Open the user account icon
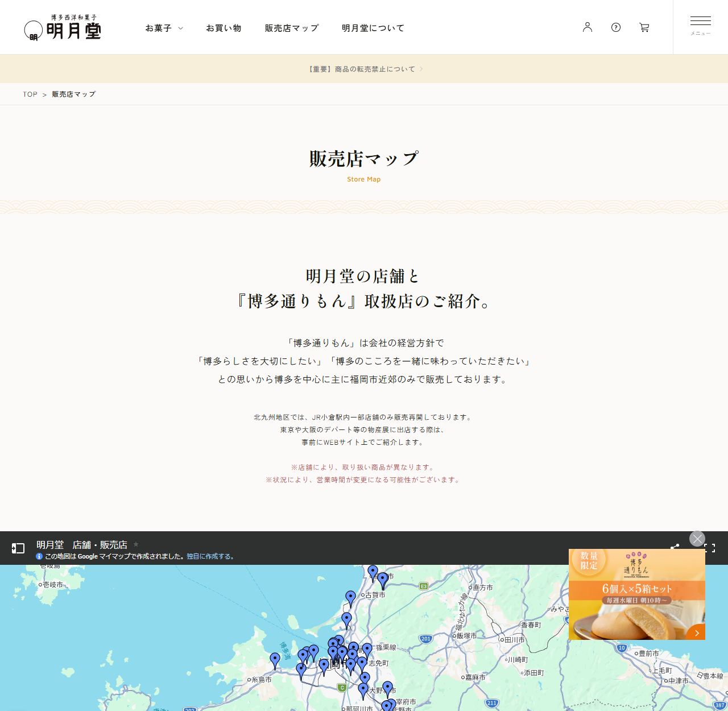This screenshot has width=728, height=711. [x=588, y=27]
